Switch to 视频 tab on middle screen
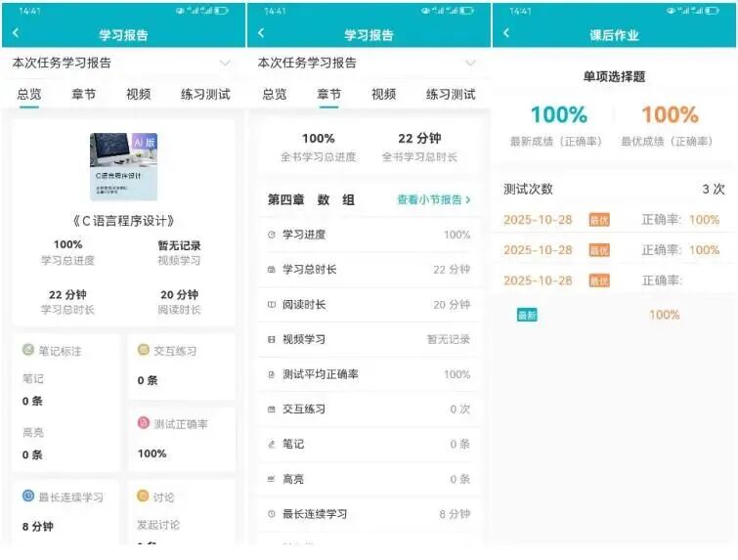The height and width of the screenshot is (560, 738). [x=383, y=94]
